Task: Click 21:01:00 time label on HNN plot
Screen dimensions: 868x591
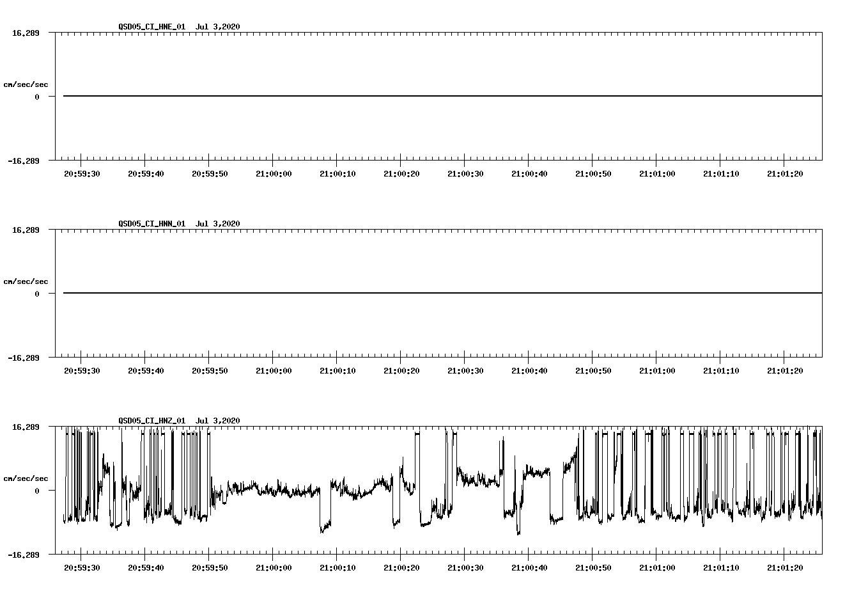Action: pyautogui.click(x=657, y=371)
